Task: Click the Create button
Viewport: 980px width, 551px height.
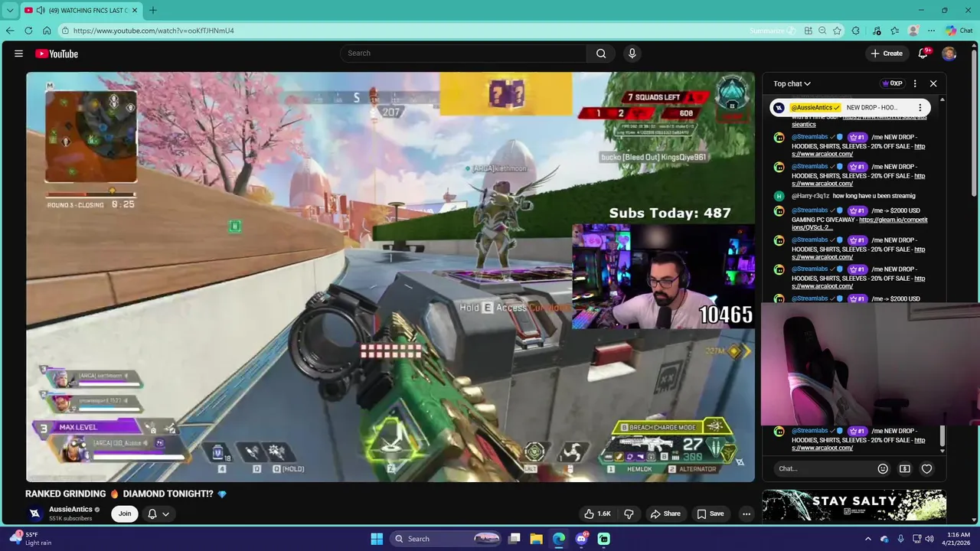Action: (887, 54)
